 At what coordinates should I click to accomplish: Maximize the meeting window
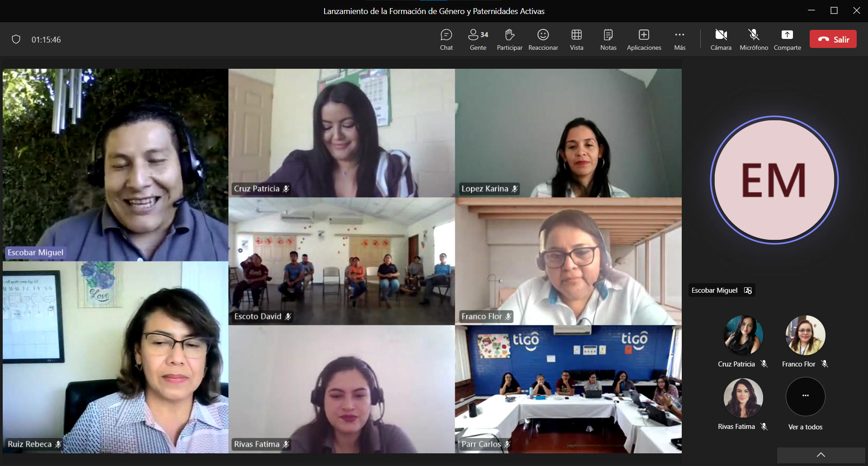[x=834, y=10]
